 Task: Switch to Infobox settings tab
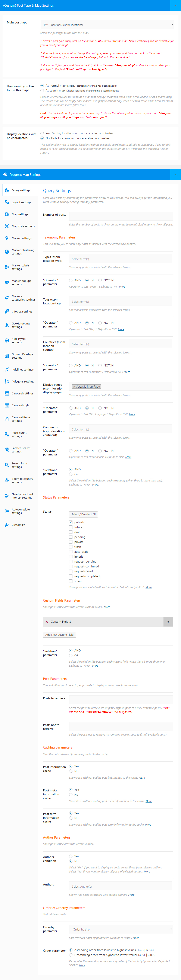pyautogui.click(x=22, y=312)
